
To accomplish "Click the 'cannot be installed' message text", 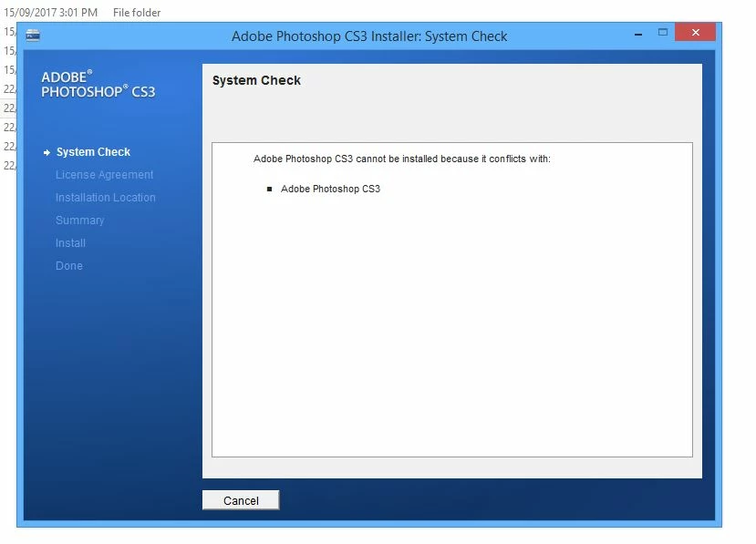I will pyautogui.click(x=401, y=159).
